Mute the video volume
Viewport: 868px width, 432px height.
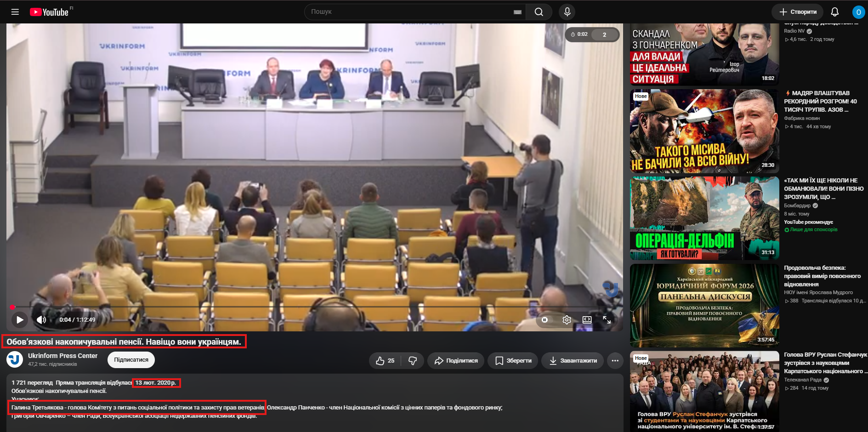pyautogui.click(x=41, y=319)
